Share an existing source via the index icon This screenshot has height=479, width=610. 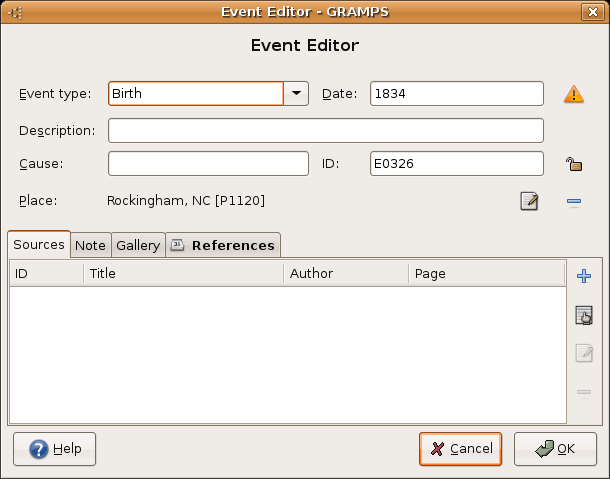[585, 316]
